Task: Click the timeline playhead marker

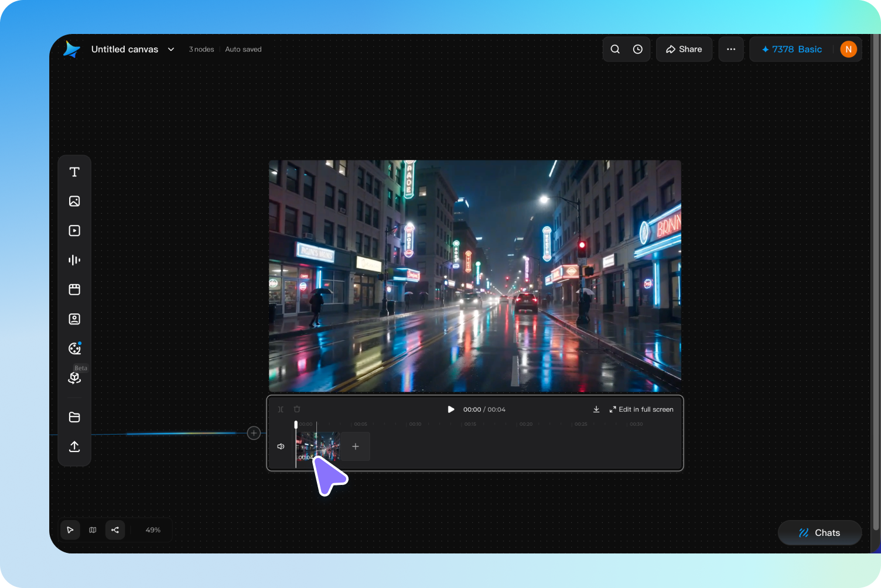Action: point(296,425)
